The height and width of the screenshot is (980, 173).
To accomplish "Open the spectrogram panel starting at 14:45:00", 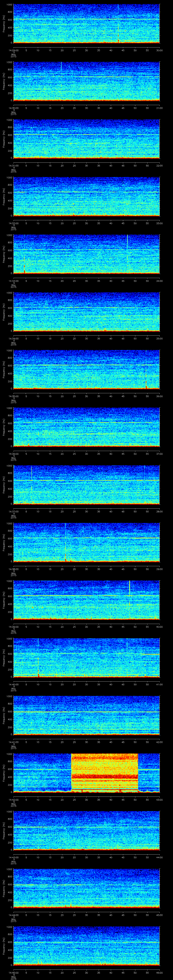I will pyautogui.click(x=86, y=945).
